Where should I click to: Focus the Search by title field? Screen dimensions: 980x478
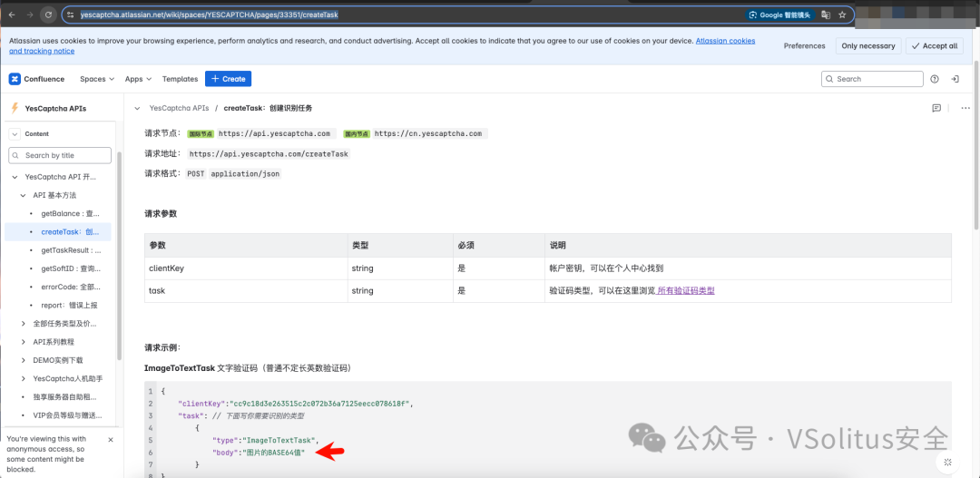pyautogui.click(x=60, y=155)
